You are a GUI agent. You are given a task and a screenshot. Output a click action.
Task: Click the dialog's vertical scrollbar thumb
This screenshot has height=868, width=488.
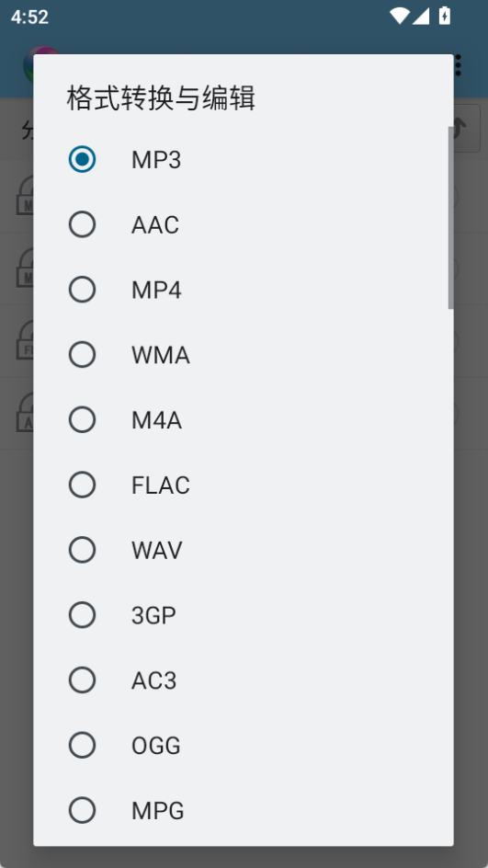pos(451,218)
